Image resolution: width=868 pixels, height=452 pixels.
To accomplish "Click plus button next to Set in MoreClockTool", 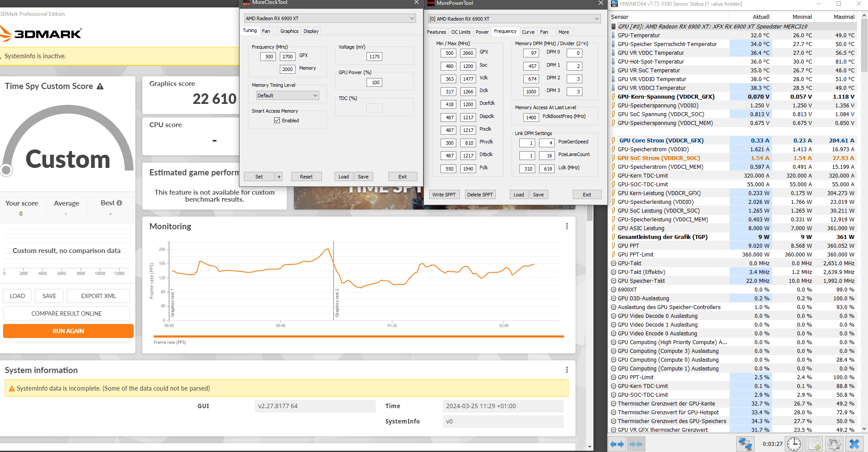I will pyautogui.click(x=279, y=177).
